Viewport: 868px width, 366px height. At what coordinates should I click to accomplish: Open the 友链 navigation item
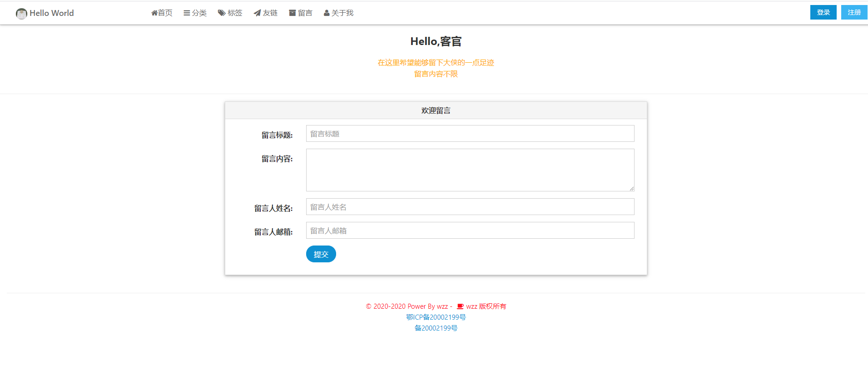click(265, 13)
